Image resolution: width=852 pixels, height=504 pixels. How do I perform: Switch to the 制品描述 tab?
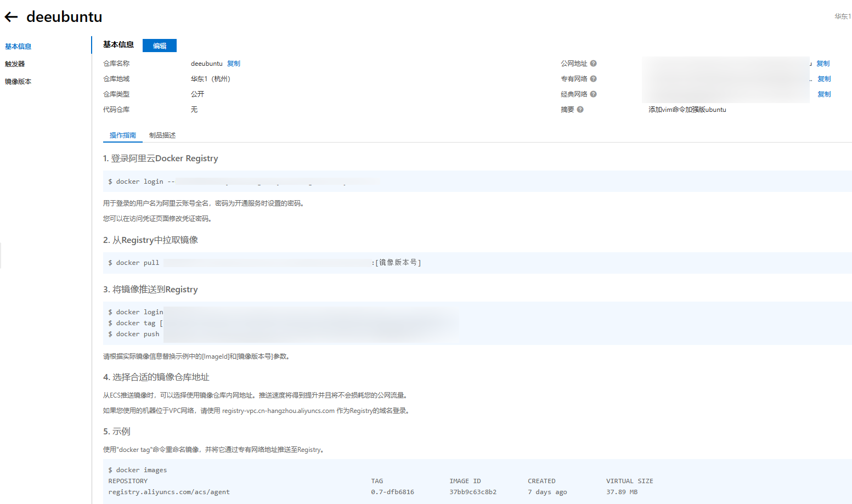coord(162,135)
